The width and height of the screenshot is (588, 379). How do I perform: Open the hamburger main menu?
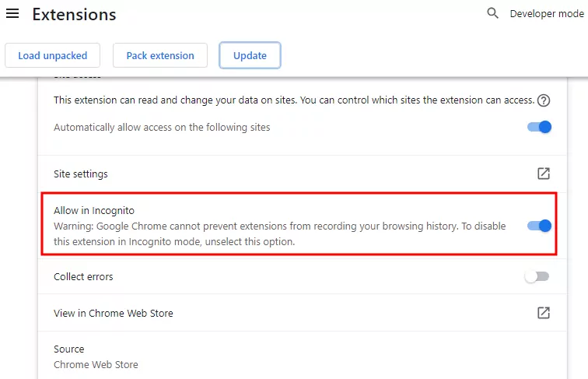12,14
